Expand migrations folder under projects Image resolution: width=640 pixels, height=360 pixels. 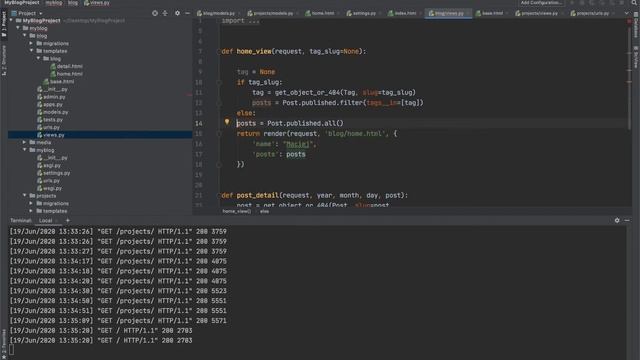[x=31, y=203]
